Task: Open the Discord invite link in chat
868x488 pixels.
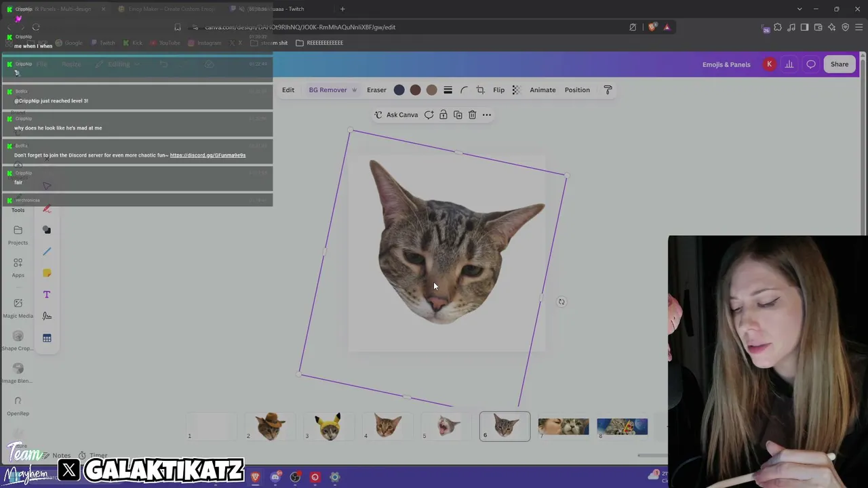Action: (x=208, y=155)
